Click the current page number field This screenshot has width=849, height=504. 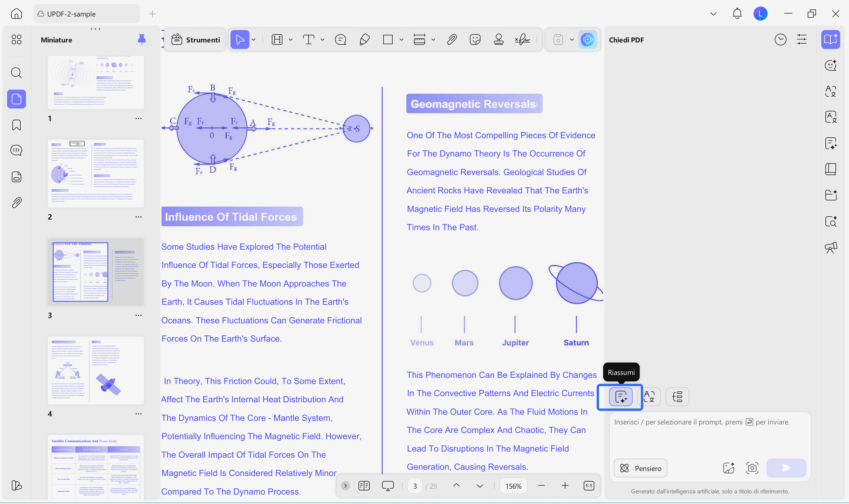click(415, 486)
